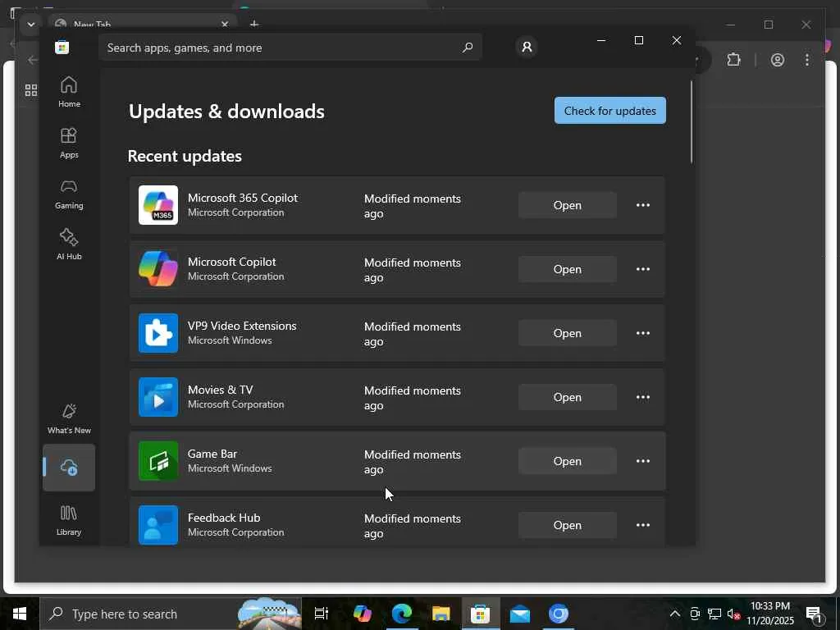Open What's New in the sidebar

coord(69,419)
